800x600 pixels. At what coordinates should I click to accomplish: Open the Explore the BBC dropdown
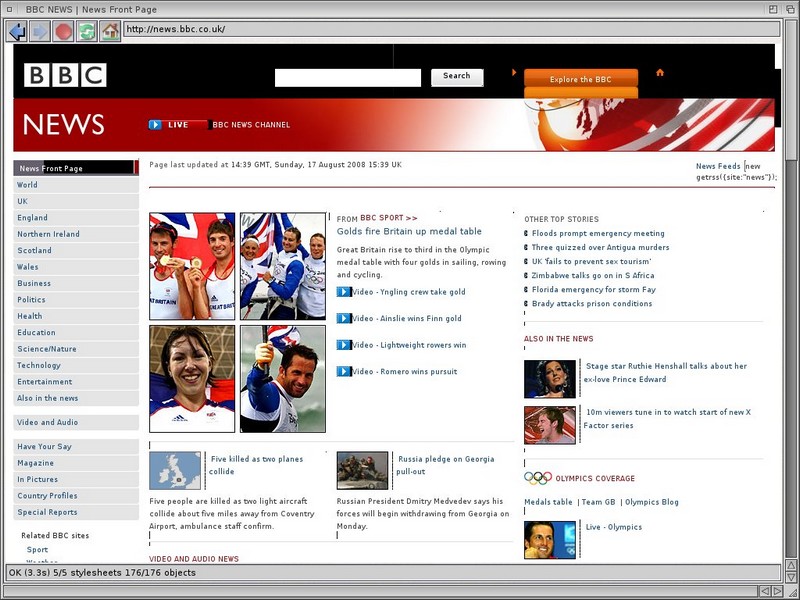point(581,79)
